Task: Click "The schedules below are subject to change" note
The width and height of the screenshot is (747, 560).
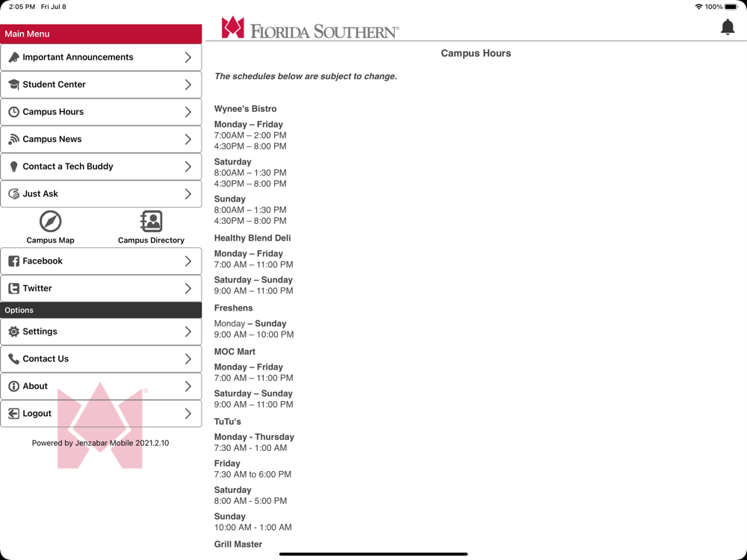Action: tap(306, 76)
